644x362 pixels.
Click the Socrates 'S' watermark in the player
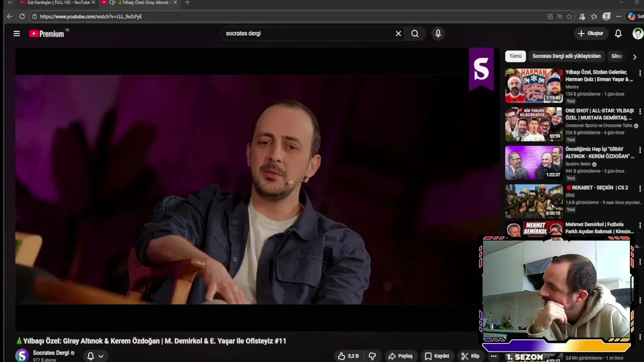(x=481, y=69)
